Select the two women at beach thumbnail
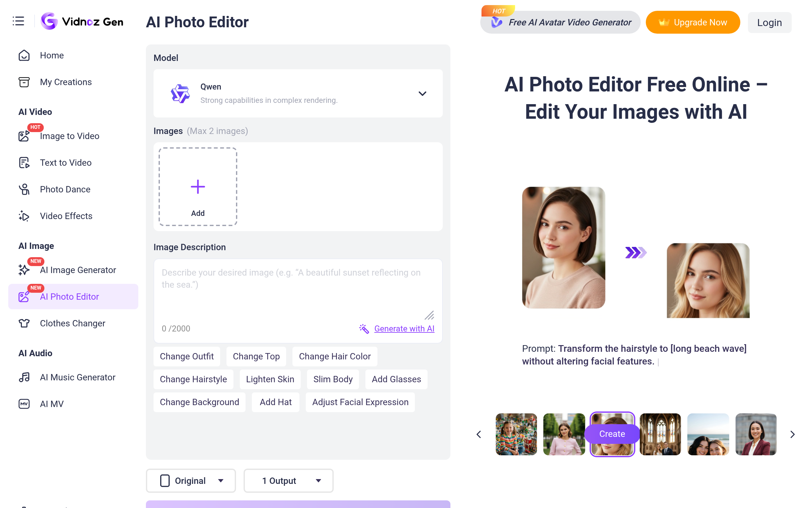Image resolution: width=812 pixels, height=508 pixels. coord(708,434)
